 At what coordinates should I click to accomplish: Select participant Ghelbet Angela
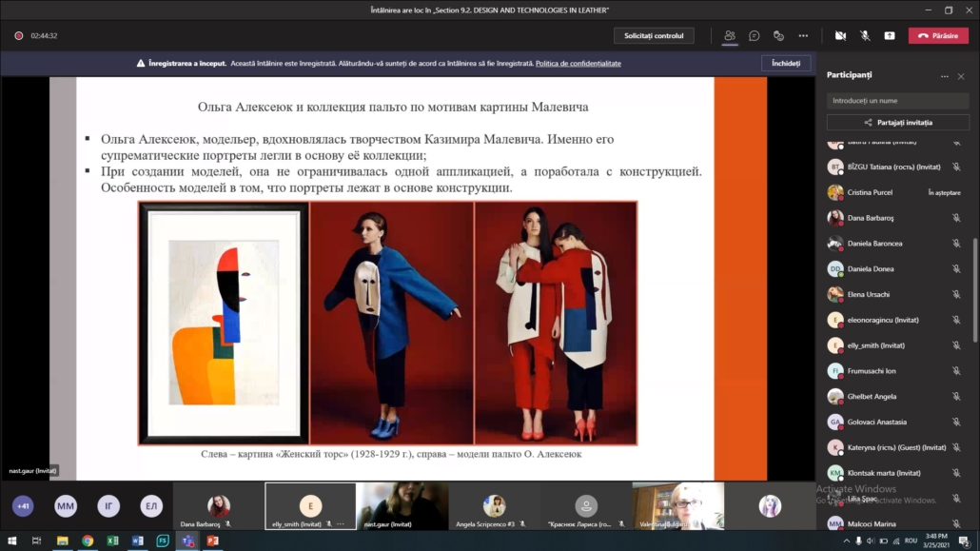[897, 397]
